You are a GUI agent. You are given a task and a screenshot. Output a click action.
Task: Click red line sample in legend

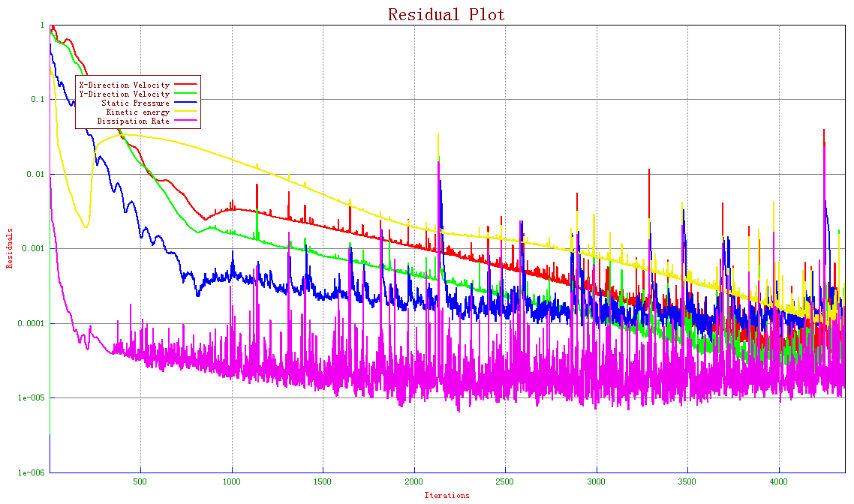coord(185,85)
